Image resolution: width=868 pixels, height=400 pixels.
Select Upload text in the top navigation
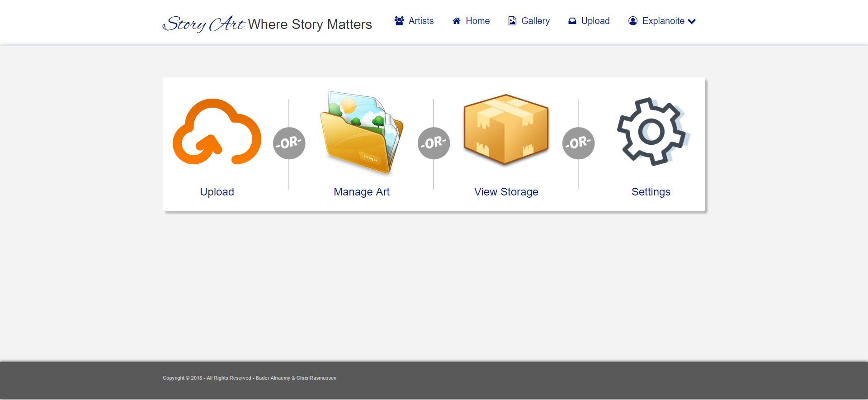(x=595, y=21)
